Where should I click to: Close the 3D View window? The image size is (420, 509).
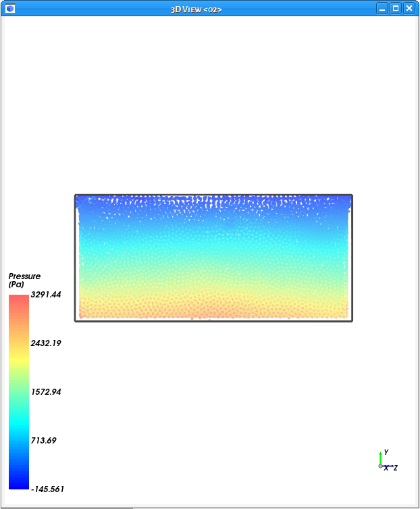(409, 8)
